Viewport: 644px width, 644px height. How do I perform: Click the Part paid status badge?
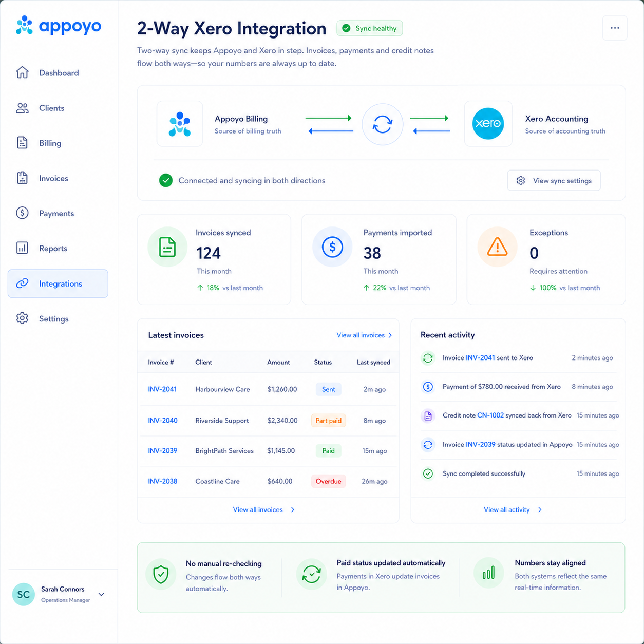click(328, 421)
